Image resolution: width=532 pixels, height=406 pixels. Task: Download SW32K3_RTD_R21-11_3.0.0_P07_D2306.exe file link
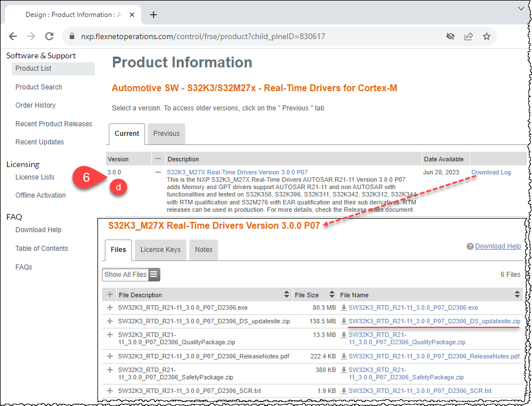click(413, 307)
